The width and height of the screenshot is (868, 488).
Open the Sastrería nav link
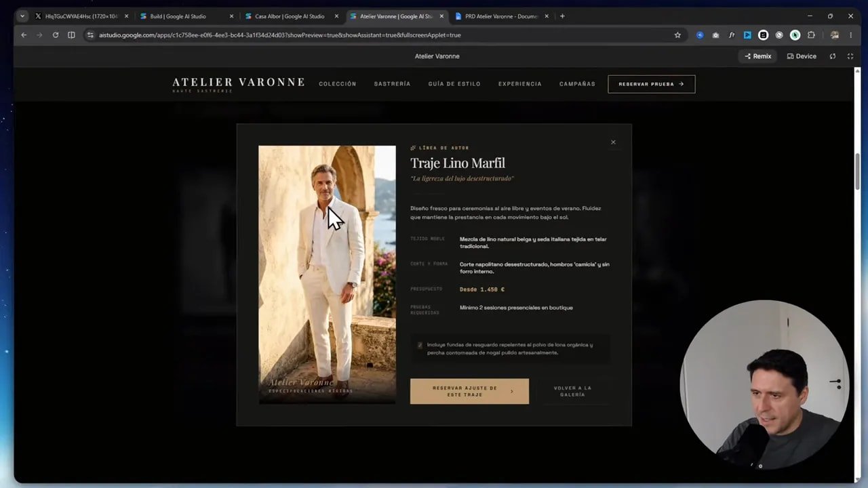tap(392, 84)
